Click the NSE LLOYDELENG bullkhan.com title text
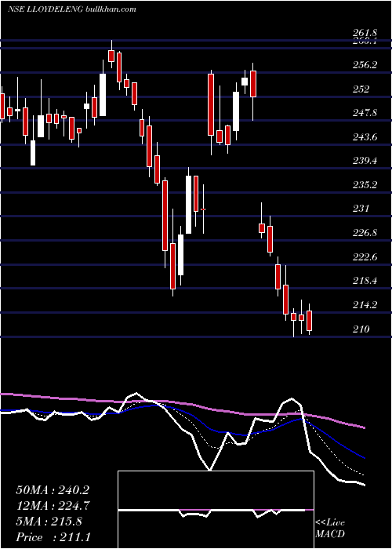 tap(72, 9)
